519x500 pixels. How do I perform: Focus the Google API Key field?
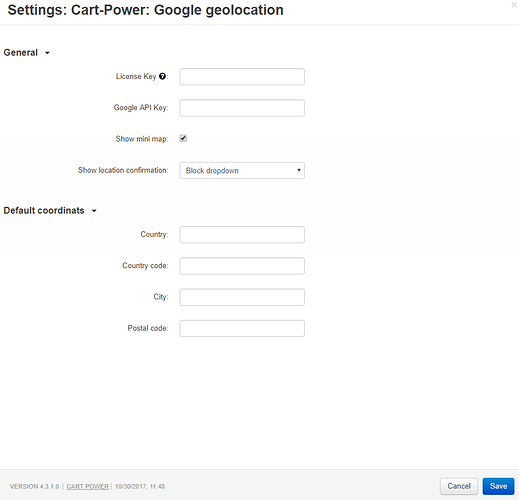click(242, 108)
